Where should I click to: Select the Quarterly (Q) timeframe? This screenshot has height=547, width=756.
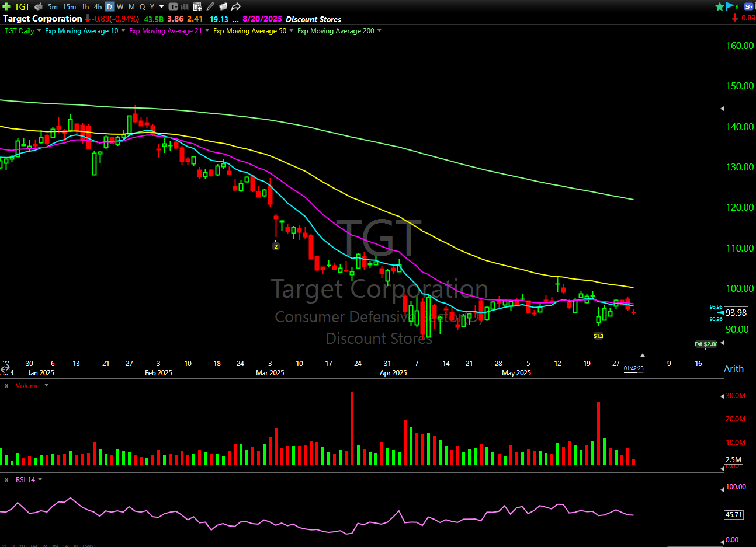tap(142, 7)
